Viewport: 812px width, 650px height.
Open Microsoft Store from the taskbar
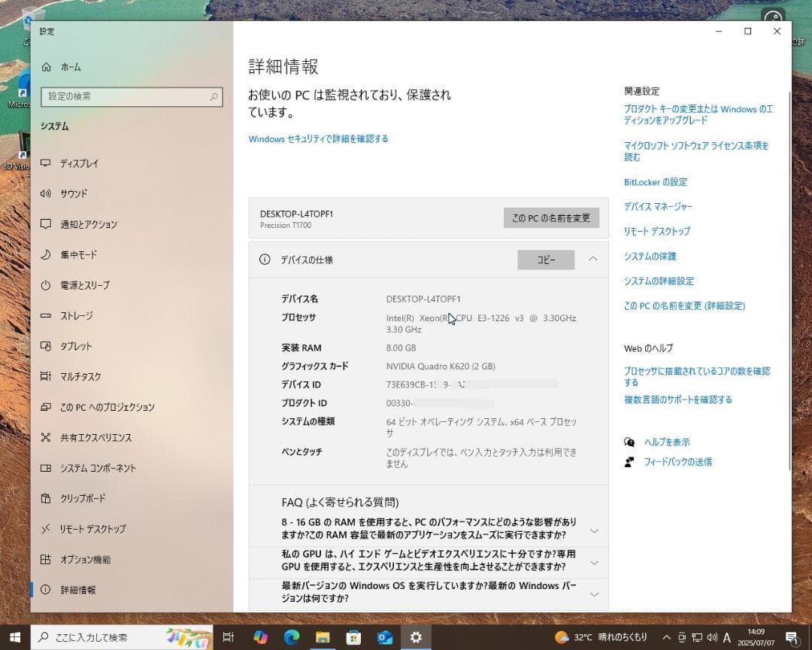click(x=353, y=637)
